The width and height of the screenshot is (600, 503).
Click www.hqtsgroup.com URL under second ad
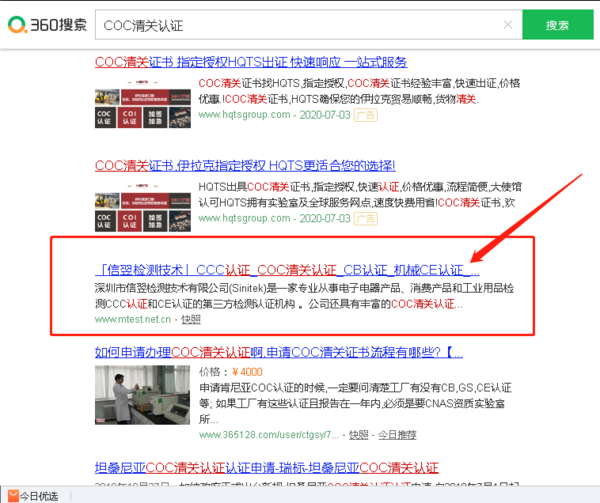(244, 218)
